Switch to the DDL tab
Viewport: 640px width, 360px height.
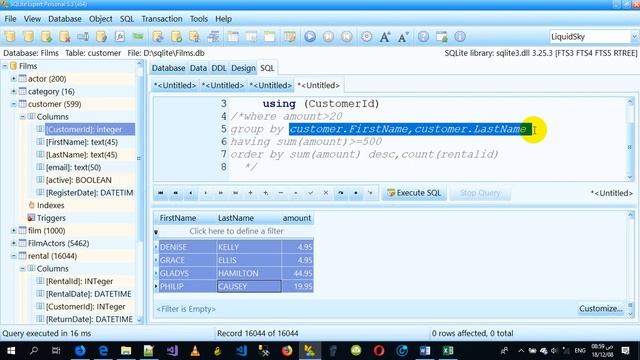tap(219, 68)
